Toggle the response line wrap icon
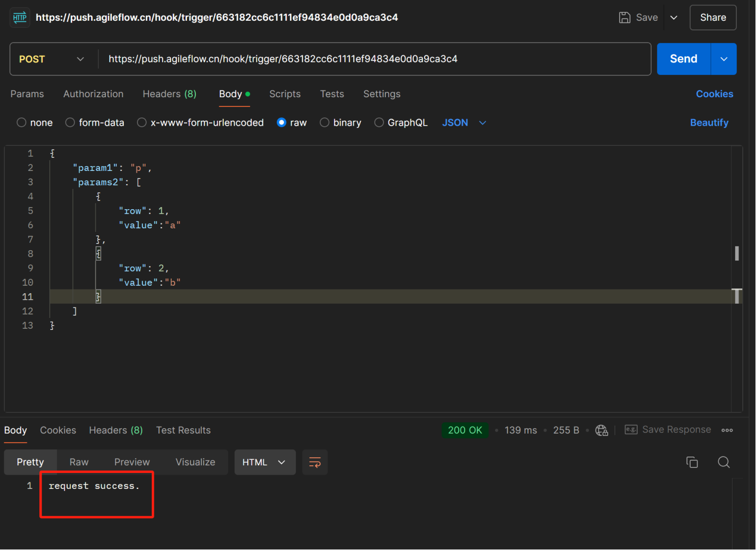Image resolution: width=756 pixels, height=550 pixels. tap(315, 462)
